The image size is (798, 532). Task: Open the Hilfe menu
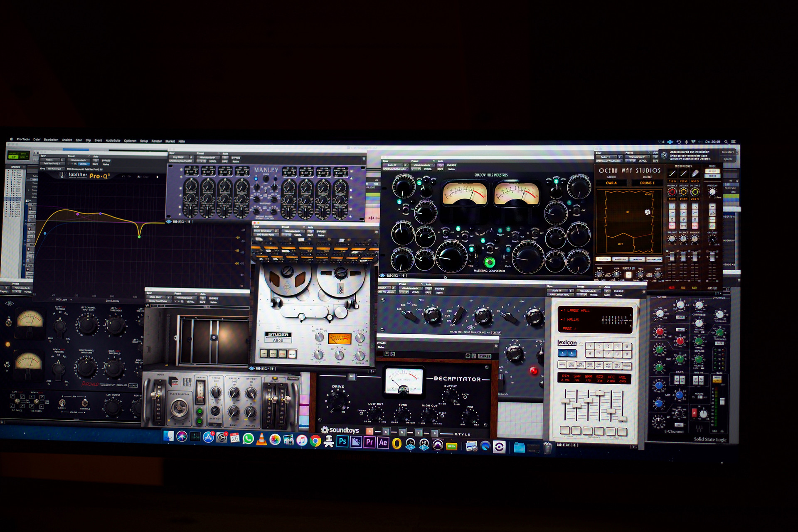pyautogui.click(x=182, y=142)
